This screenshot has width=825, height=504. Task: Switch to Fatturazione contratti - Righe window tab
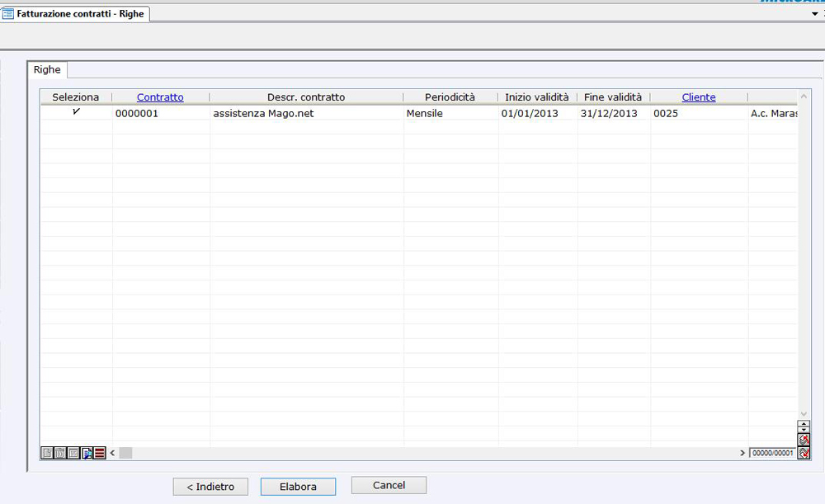tap(79, 14)
